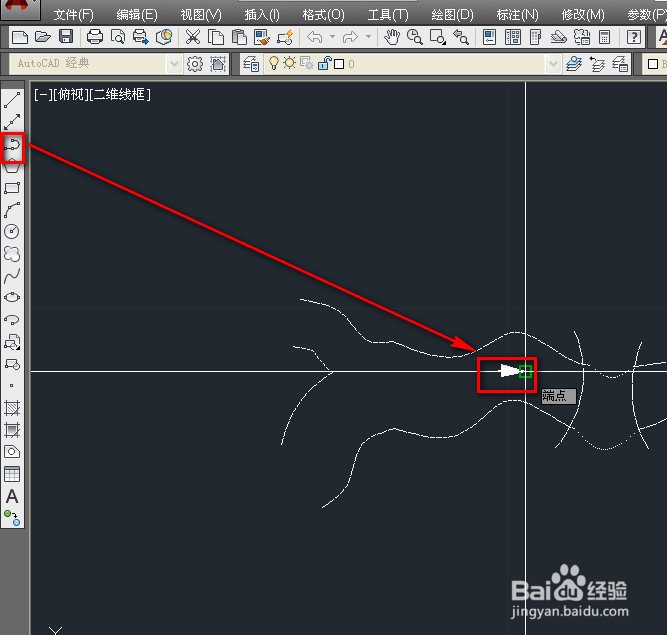Screen dimensions: 667x635
Task: Click the Plot printer icon
Action: point(94,37)
